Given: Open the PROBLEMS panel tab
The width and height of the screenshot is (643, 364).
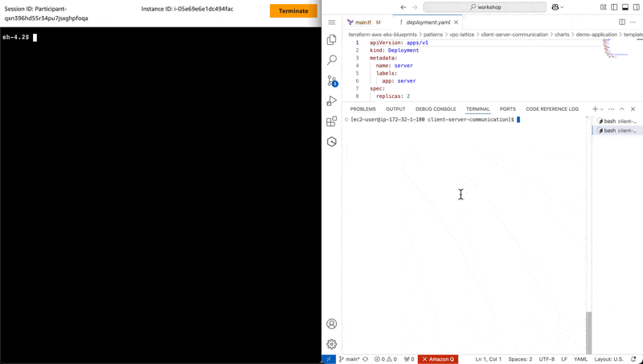Looking at the screenshot, I should 363,109.
